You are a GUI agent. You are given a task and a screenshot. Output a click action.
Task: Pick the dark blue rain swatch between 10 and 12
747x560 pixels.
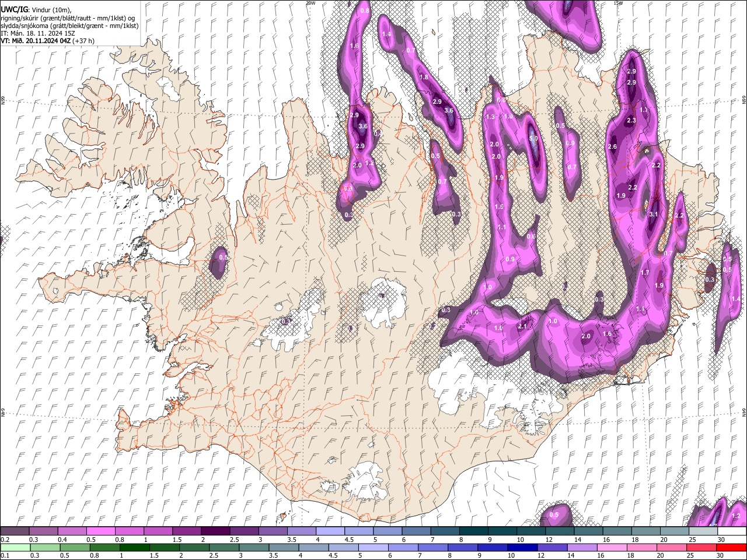point(523,547)
